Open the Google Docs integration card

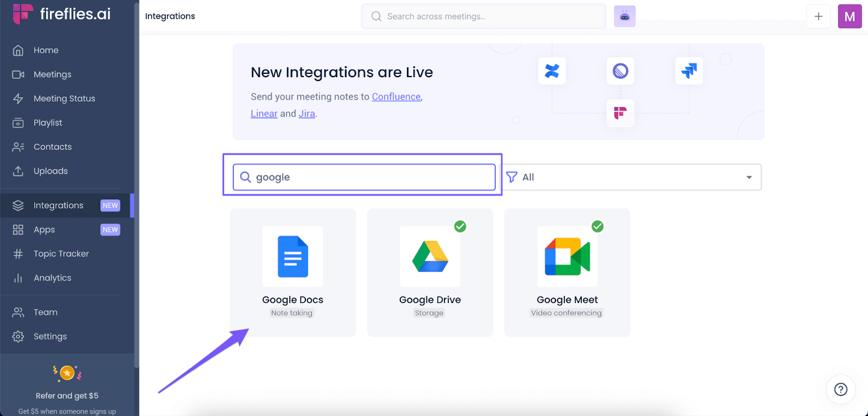(x=293, y=273)
